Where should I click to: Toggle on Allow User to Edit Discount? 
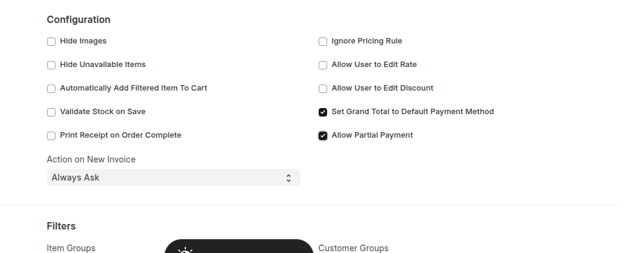(x=323, y=89)
